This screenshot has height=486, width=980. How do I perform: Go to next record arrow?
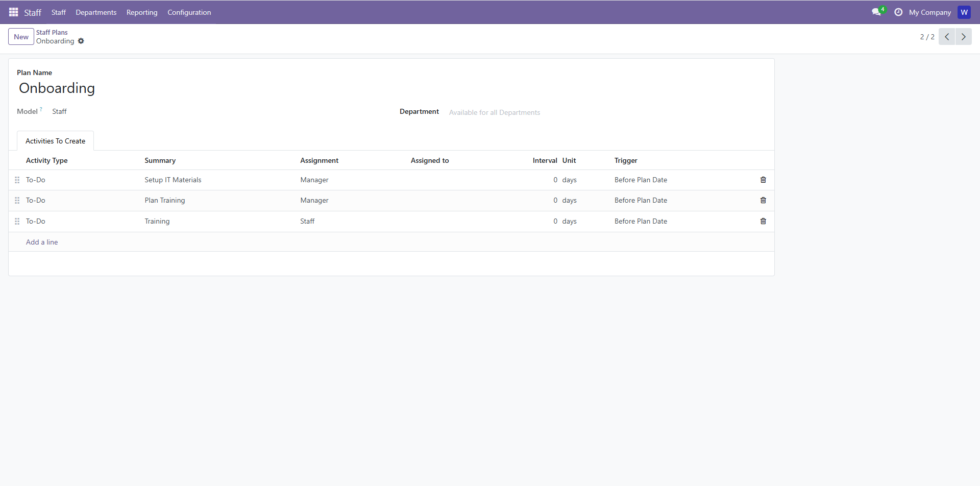click(x=963, y=37)
